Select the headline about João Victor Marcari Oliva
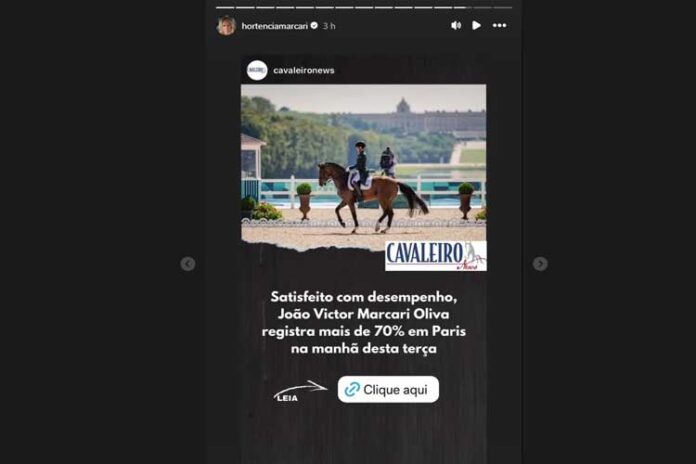The height and width of the screenshot is (464, 696). point(364,322)
